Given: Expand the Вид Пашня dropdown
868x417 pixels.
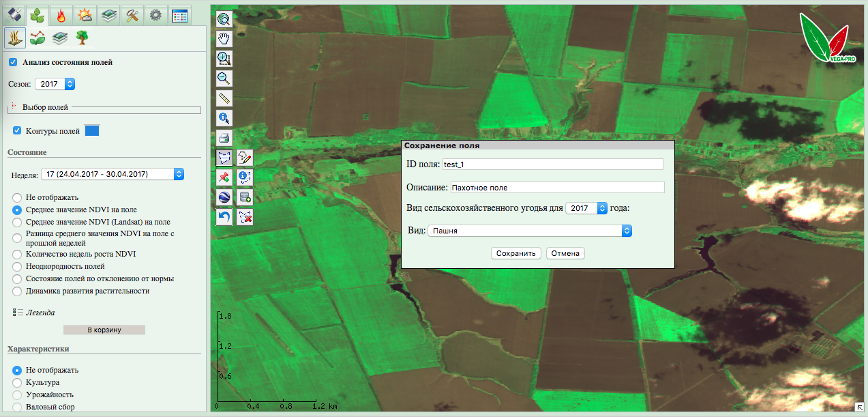Looking at the screenshot, I should tap(530, 231).
